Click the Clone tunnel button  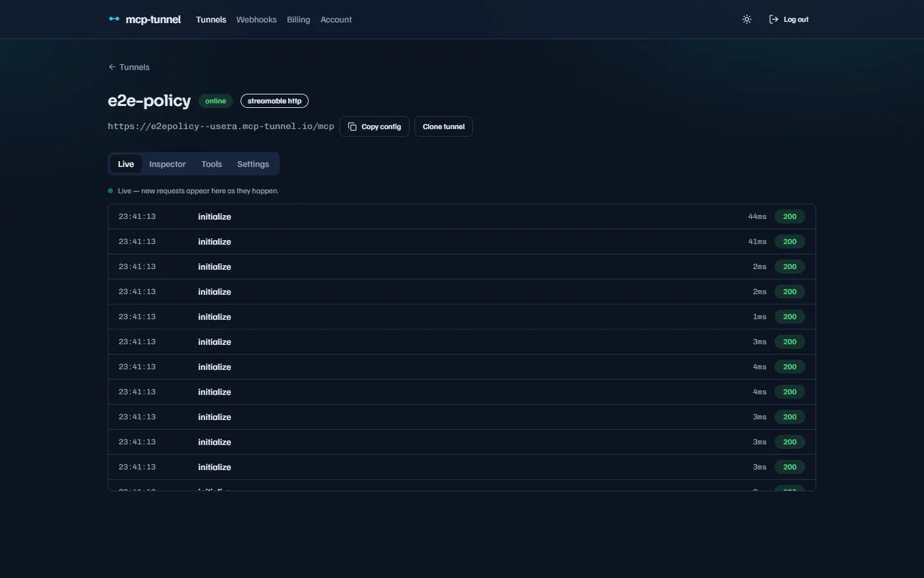(443, 127)
